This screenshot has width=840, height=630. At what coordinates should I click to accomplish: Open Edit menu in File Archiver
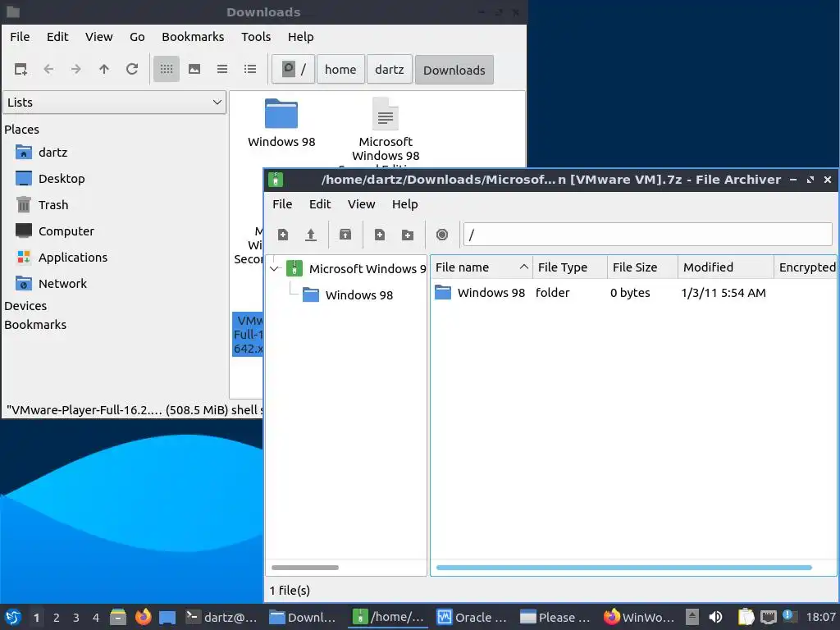[321, 204]
